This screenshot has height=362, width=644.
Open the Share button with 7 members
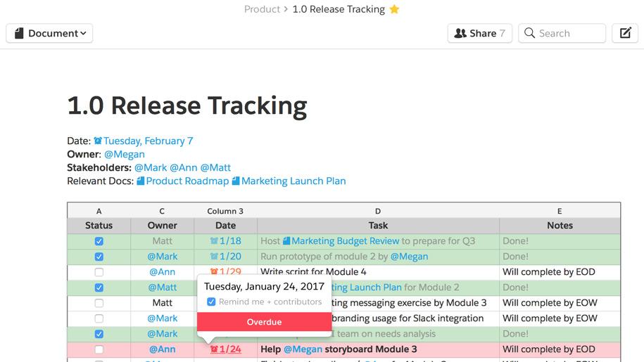479,33
